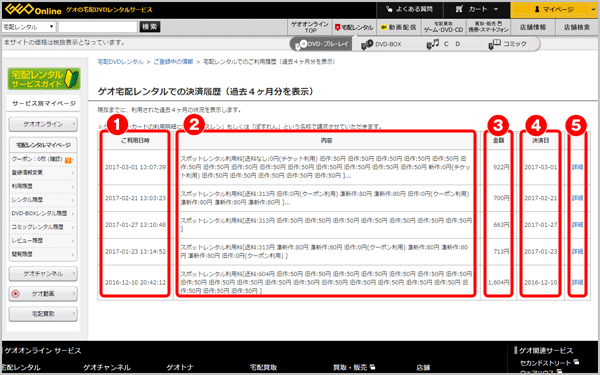This screenshot has width=600, height=375.
Task: Click the GEO Online logo
Action: pyautogui.click(x=33, y=9)
